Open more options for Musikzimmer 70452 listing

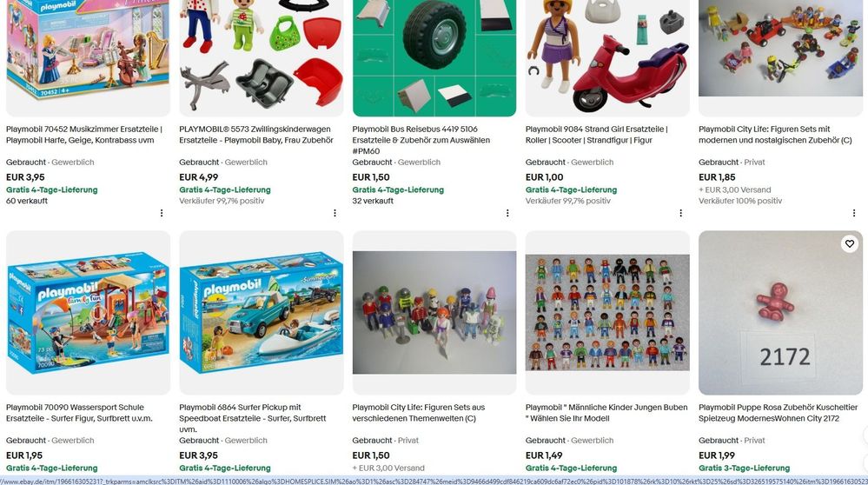pos(162,213)
